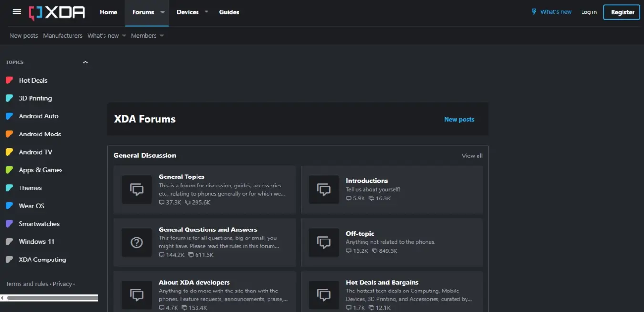
Task: Open About XDA developers forum title
Action: 194,282
